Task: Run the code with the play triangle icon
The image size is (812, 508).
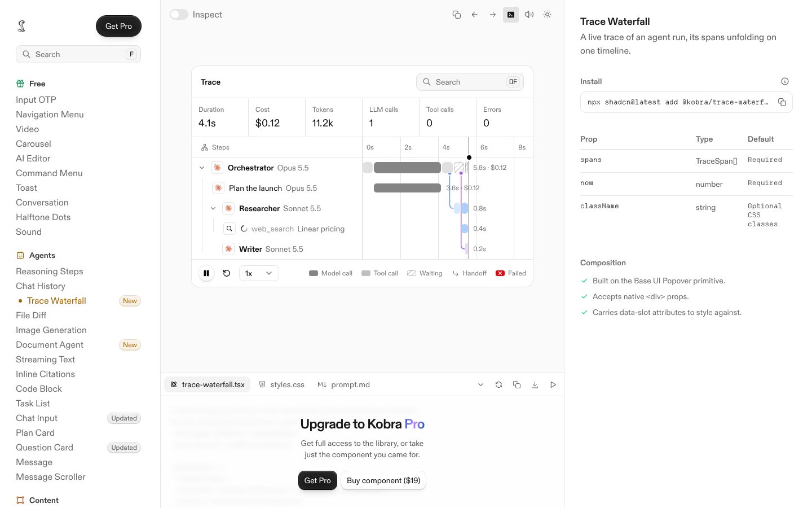Action: pos(553,385)
